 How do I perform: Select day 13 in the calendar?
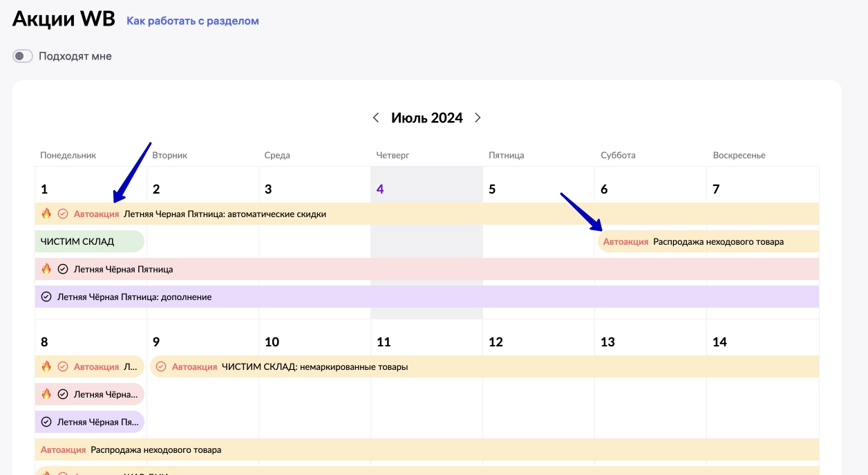pyautogui.click(x=607, y=342)
